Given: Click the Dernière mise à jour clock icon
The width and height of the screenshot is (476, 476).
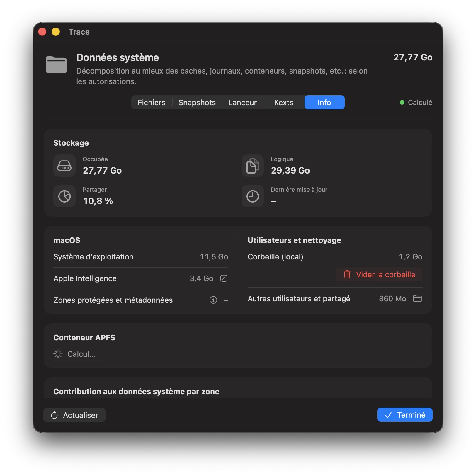Looking at the screenshot, I should (x=253, y=196).
